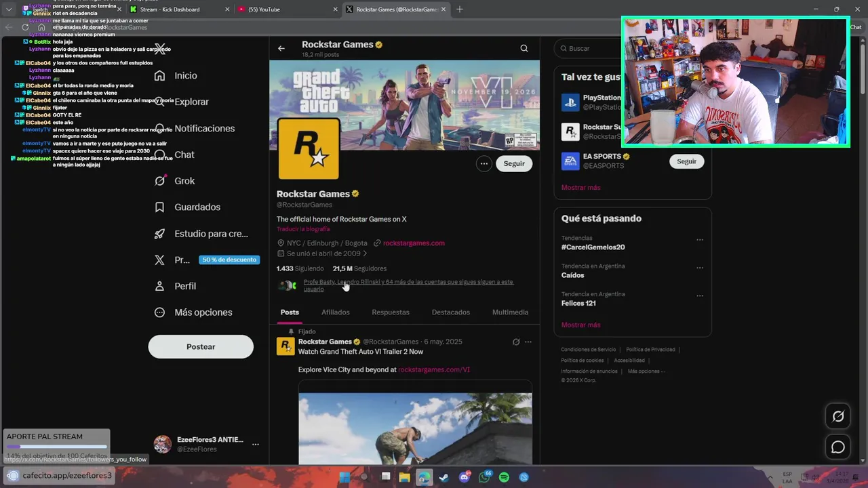The image size is (868, 488).
Task: Reload the page with refresh icon
Action: pyautogui.click(x=25, y=27)
